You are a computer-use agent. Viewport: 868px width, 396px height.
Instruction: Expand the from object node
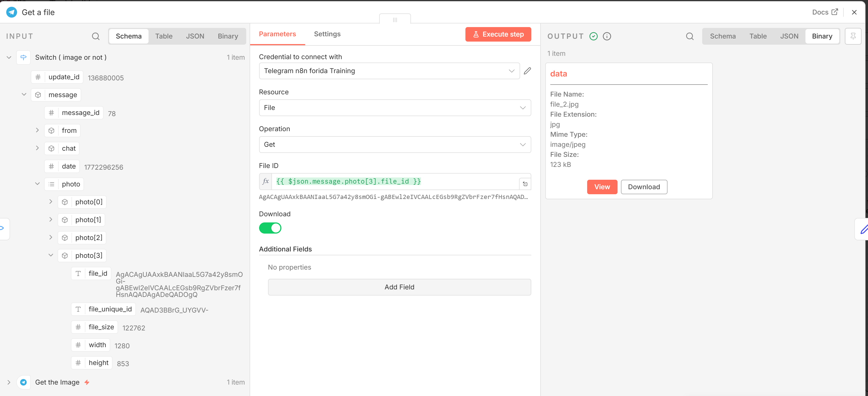tap(37, 130)
